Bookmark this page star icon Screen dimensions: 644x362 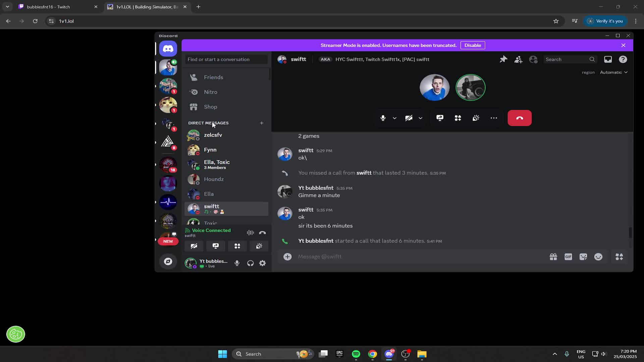556,21
